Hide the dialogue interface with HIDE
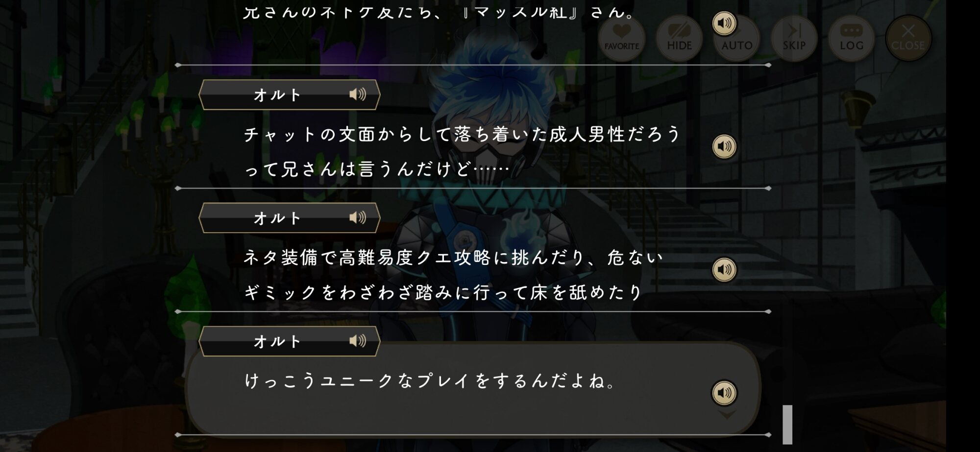Image resolution: width=980 pixels, height=452 pixels. pos(679,38)
